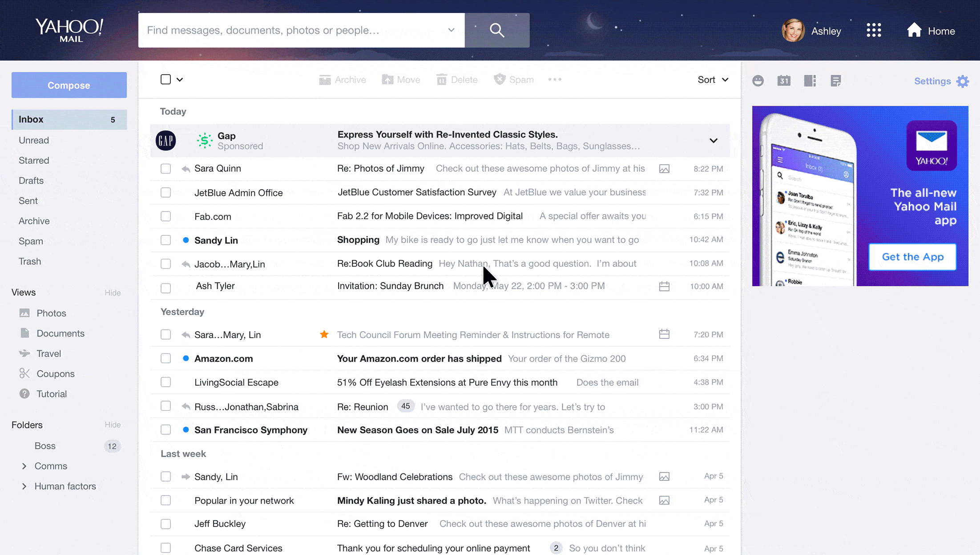Screen dimensions: 980x555
Task: Click the Photos view icon
Action: pos(24,313)
